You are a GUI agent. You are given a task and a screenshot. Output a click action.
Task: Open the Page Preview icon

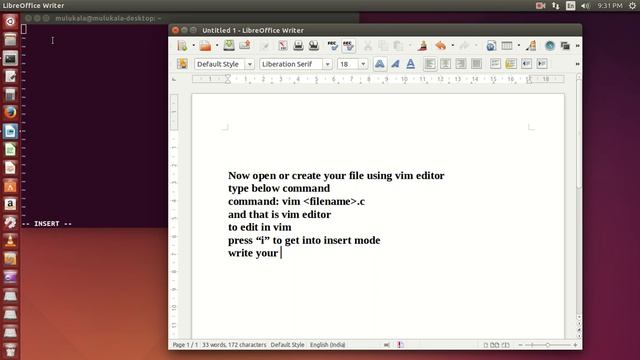313,45
